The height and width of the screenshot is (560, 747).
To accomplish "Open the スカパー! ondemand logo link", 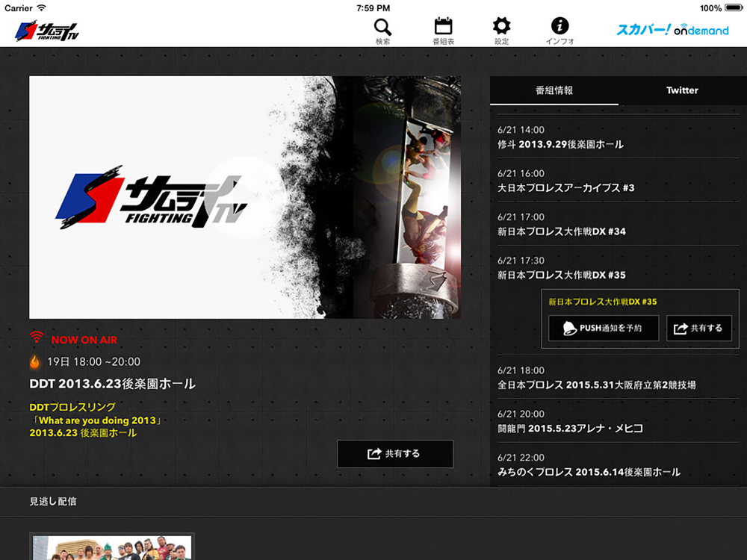I will point(673,30).
